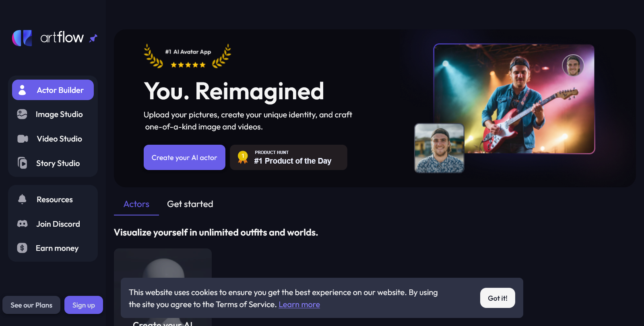This screenshot has height=326, width=644.
Task: Click the Resources bell icon
Action: tap(22, 199)
